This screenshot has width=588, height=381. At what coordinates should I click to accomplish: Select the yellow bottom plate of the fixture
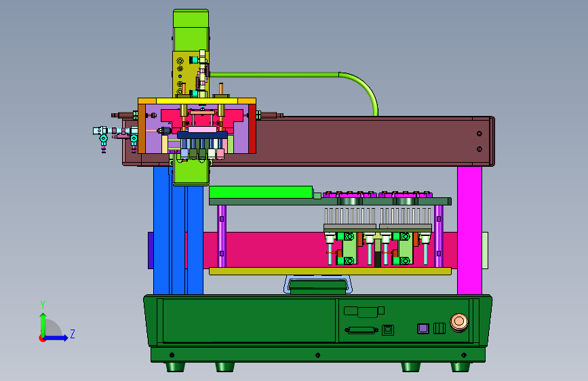point(330,271)
